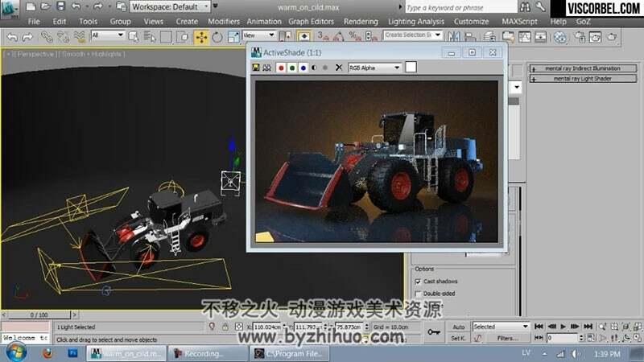Open the quick access toolbar customize arrow

(x=215, y=6)
